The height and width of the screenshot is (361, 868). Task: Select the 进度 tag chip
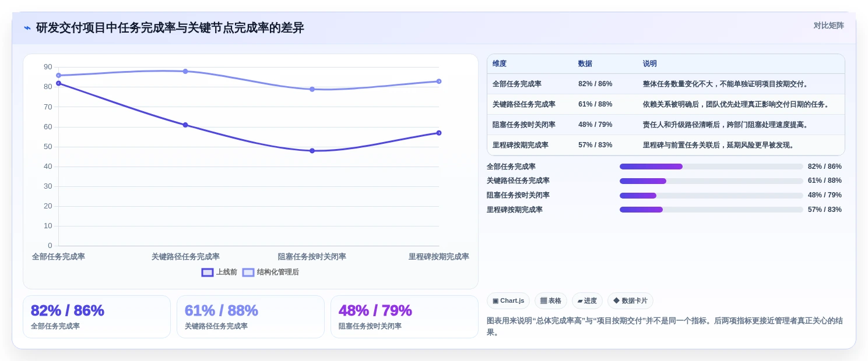(587, 300)
